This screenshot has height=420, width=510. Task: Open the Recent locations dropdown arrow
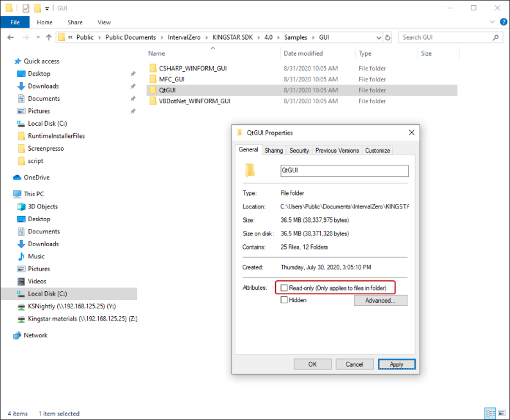(37, 37)
